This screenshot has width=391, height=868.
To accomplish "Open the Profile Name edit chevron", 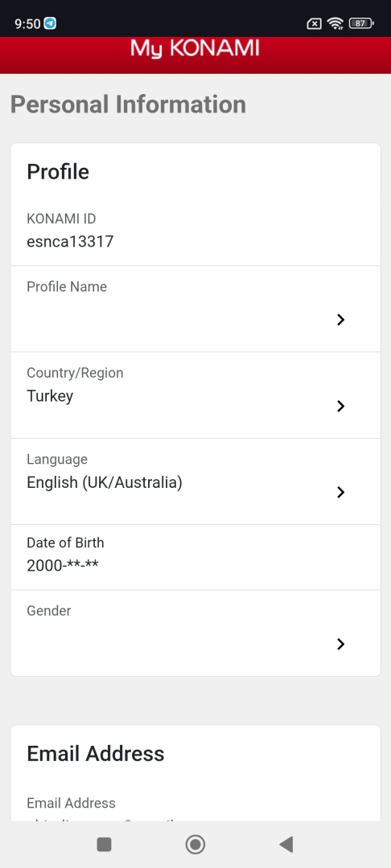I will point(340,319).
